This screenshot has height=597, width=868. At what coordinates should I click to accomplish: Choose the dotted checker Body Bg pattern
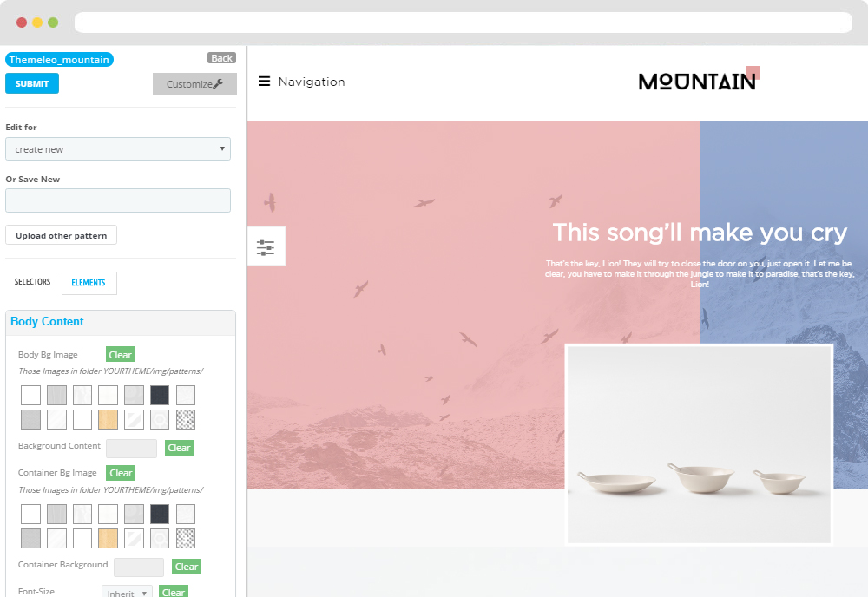[x=186, y=419]
